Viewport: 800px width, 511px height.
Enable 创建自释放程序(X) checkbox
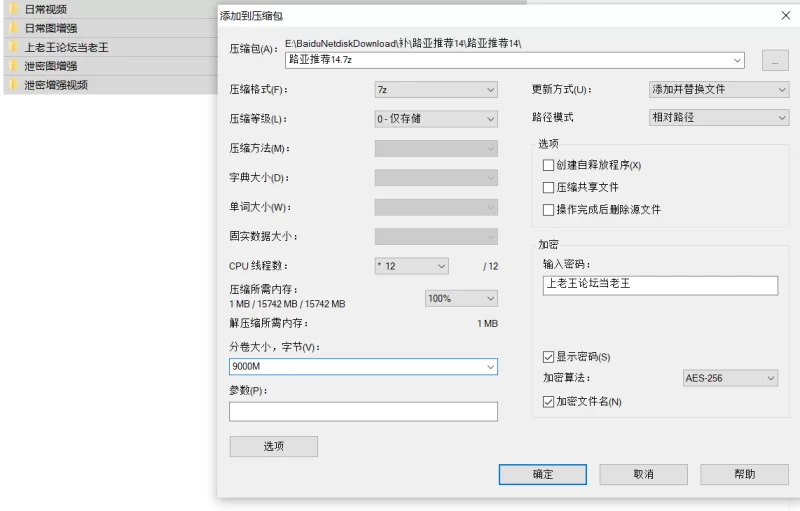click(548, 165)
